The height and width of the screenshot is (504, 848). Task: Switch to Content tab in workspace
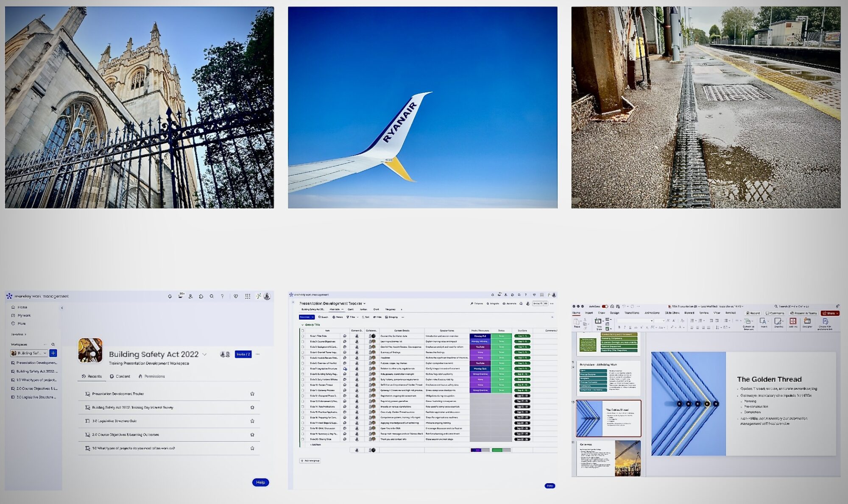pos(120,376)
